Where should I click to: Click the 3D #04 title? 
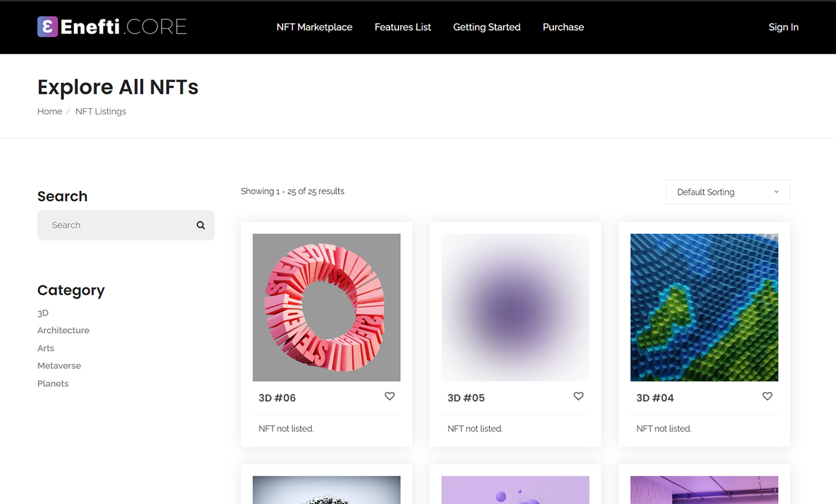655,398
